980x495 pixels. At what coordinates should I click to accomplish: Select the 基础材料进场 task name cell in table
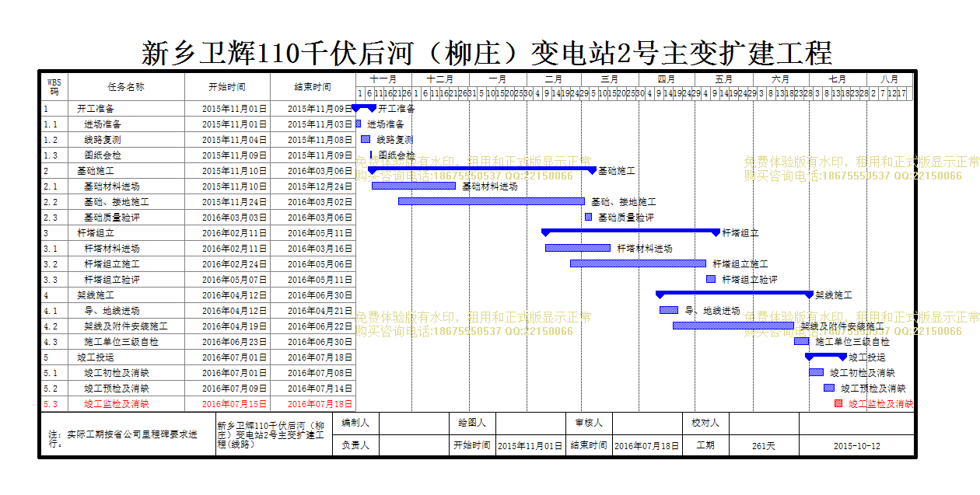(126, 186)
